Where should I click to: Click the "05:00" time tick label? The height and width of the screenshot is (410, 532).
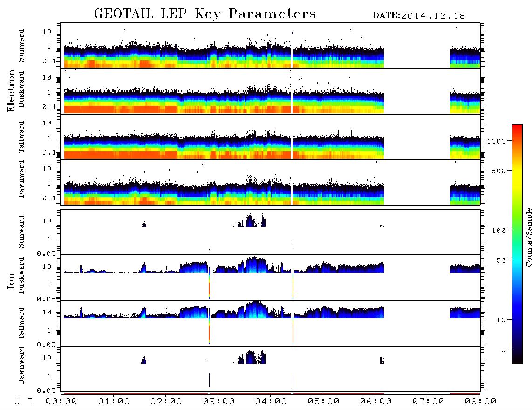tap(324, 402)
